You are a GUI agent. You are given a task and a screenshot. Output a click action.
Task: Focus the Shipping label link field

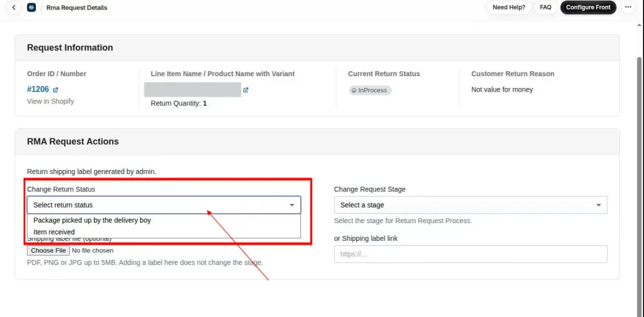point(471,254)
